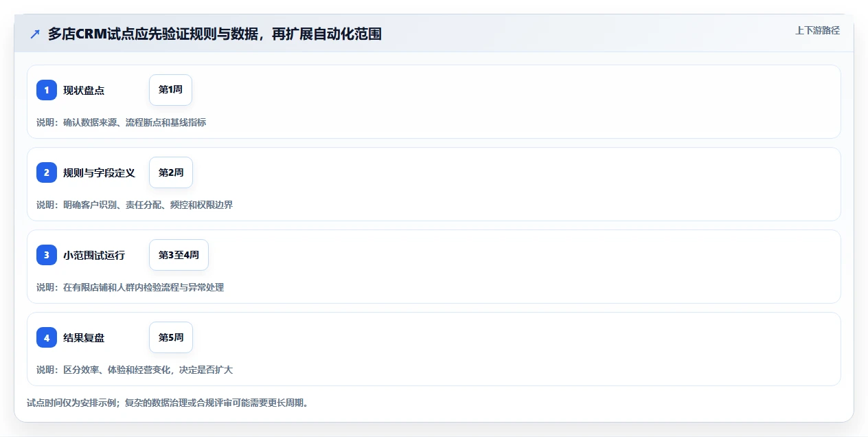Click description 区分效率、体验和经营变化

(117, 370)
